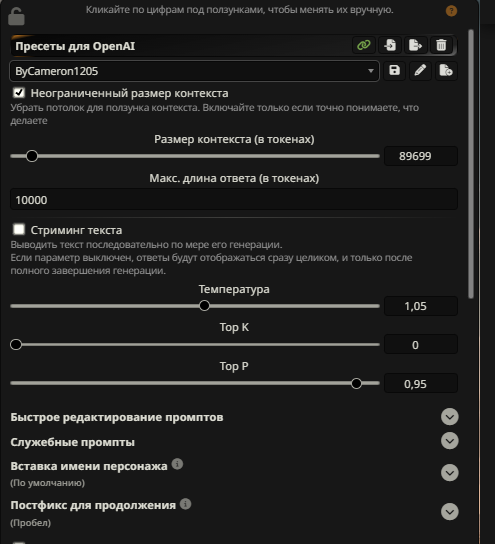Expand Быстрое редактирование промптов section
This screenshot has height=544, width=495.
pyautogui.click(x=450, y=417)
